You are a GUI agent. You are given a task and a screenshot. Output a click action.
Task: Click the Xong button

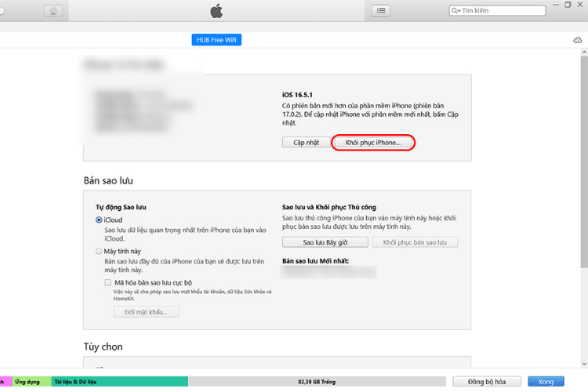point(546,382)
